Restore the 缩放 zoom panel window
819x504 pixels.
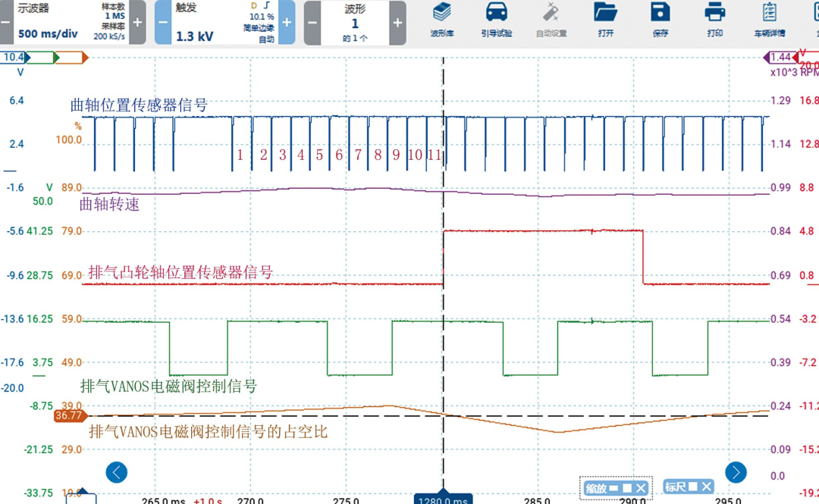tap(627, 488)
